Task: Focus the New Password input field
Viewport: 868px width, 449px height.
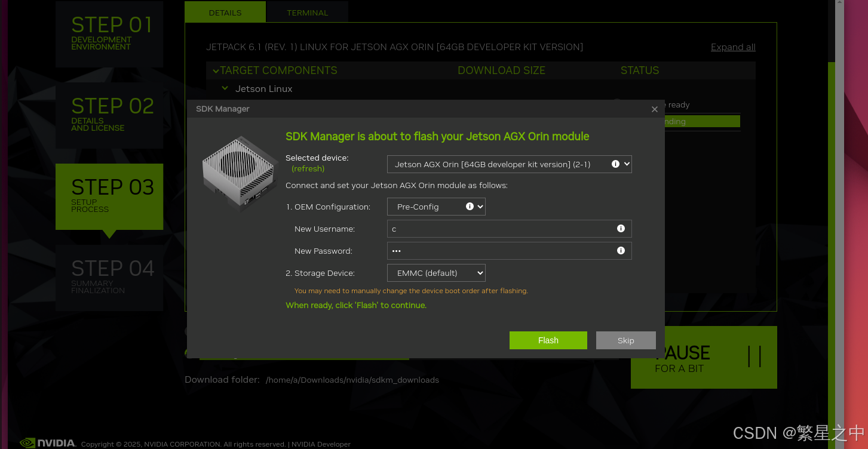Action: 509,251
